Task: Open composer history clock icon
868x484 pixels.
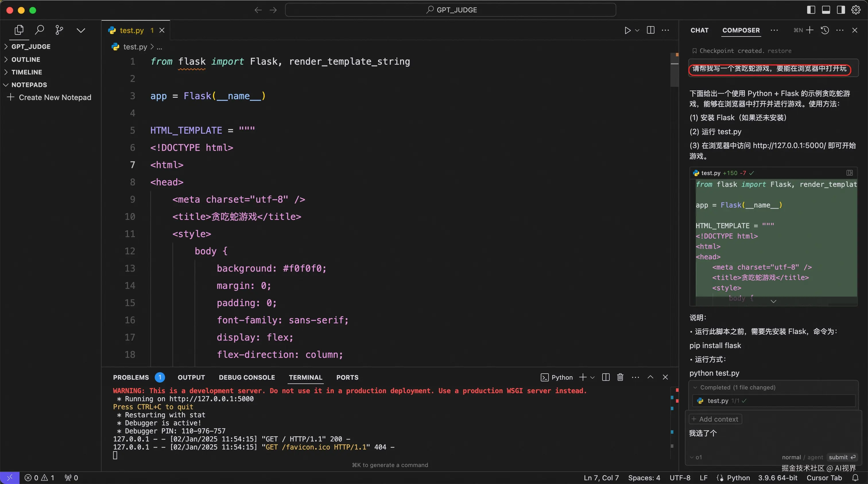Action: tap(825, 30)
